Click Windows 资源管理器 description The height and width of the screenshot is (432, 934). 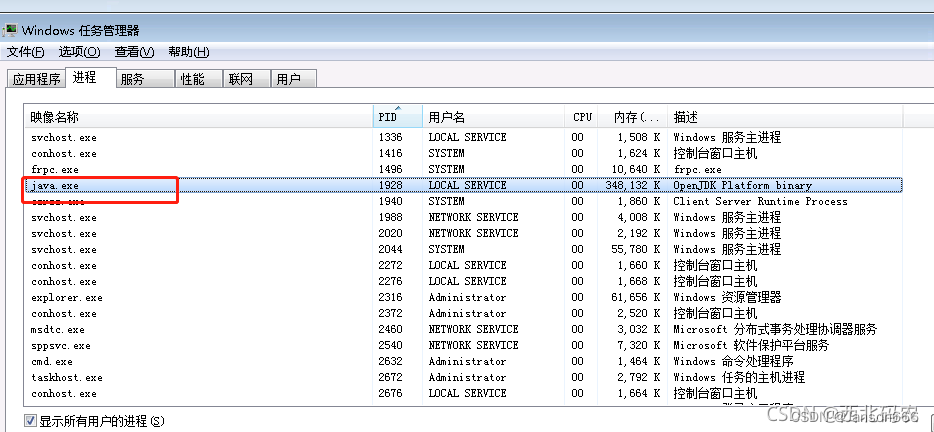pyautogui.click(x=727, y=297)
